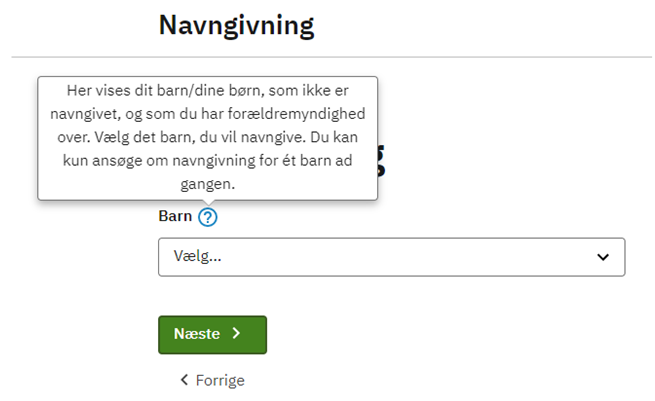Click the "Næste" text label on the green button
This screenshot has height=401, width=655.
coord(197,334)
